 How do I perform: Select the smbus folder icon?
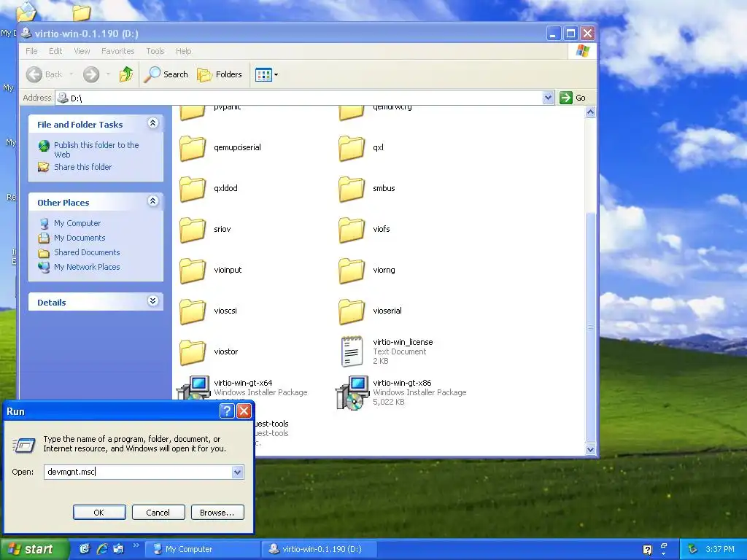click(x=352, y=189)
